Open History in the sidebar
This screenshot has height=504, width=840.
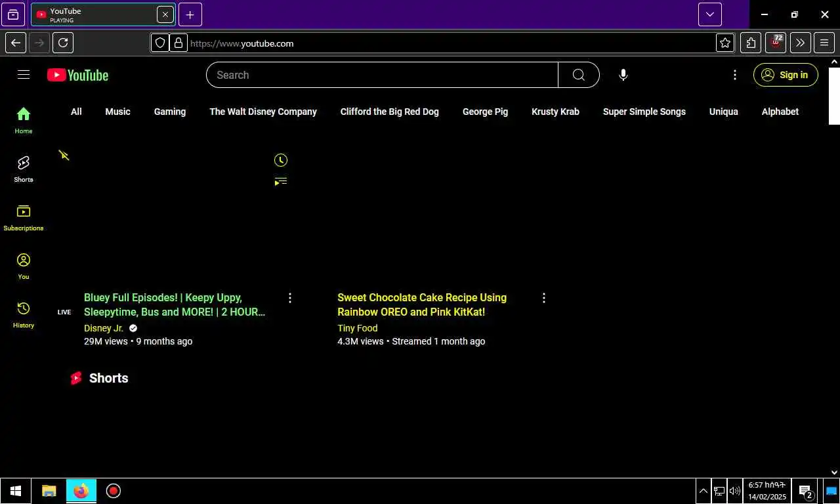(24, 314)
